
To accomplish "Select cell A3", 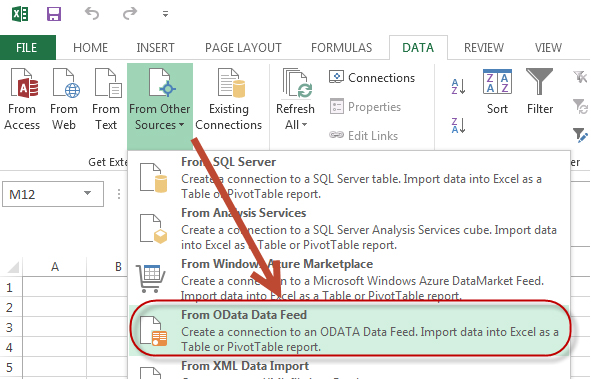I will click(55, 327).
